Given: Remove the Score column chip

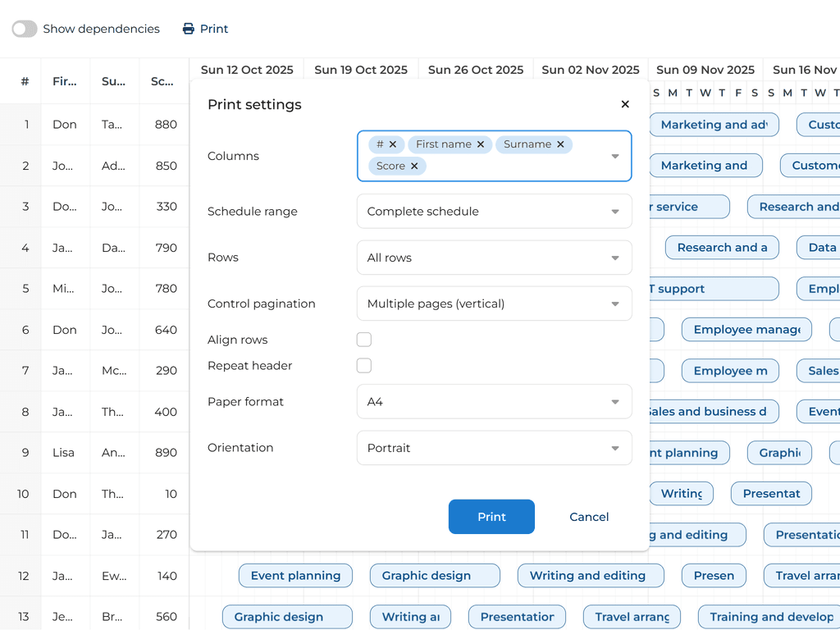Looking at the screenshot, I should (x=414, y=166).
